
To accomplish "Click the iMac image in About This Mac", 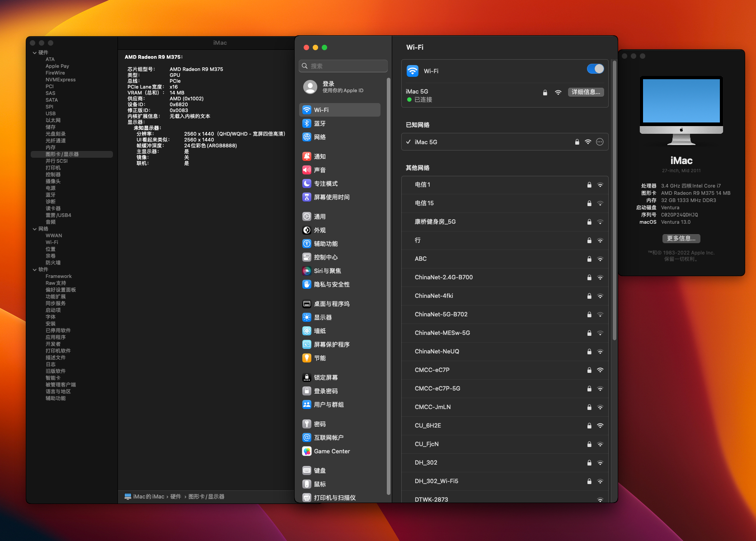I will (681, 110).
